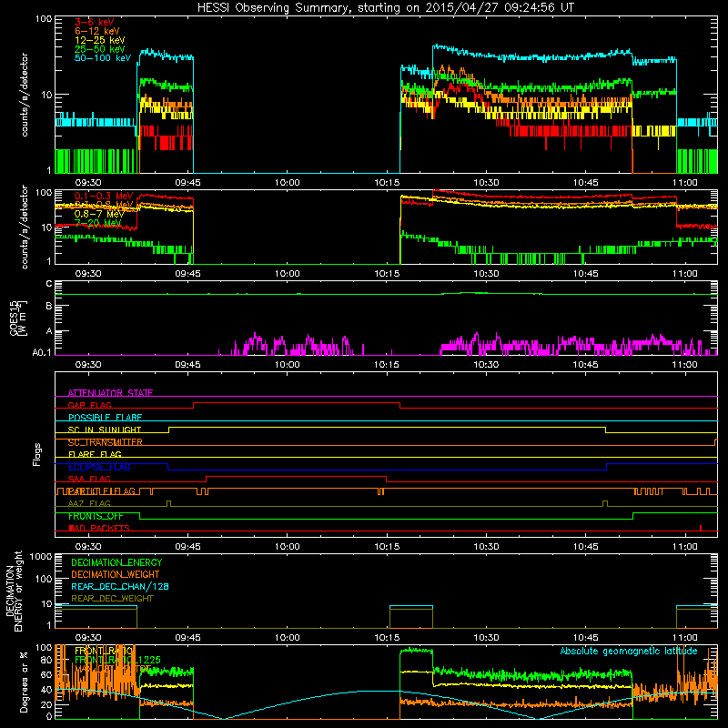Click the HESSI Observing Summary title text
Viewport: 728px width, 728px height.
tap(385, 8)
